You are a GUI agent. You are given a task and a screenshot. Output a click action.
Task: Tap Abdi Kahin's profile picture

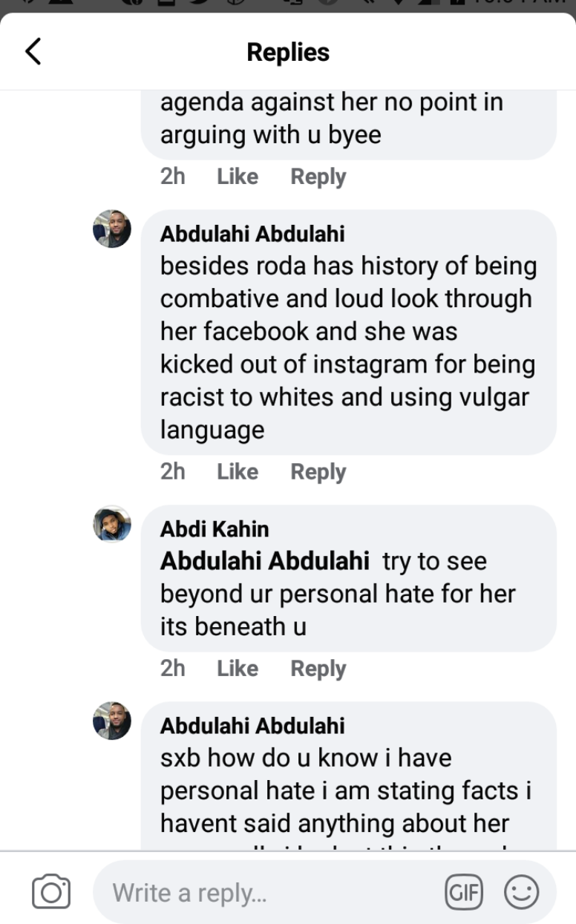112,525
